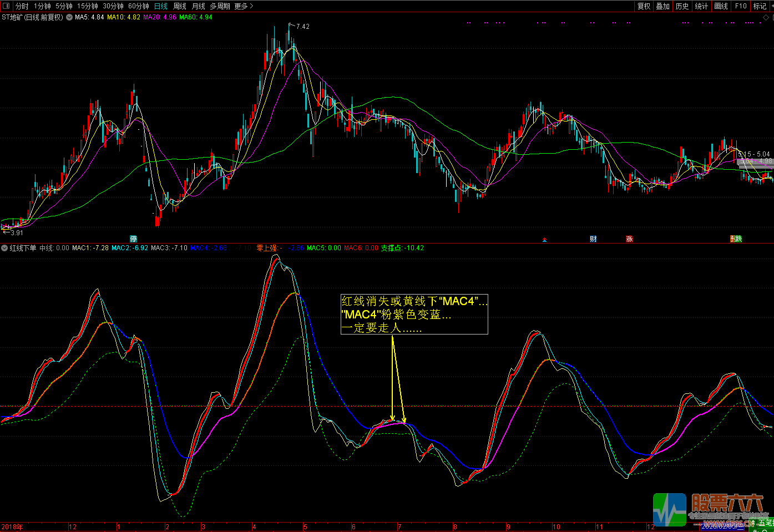Click the 停 suspension marker icon
Viewport: 774px width, 532px height.
133,239
